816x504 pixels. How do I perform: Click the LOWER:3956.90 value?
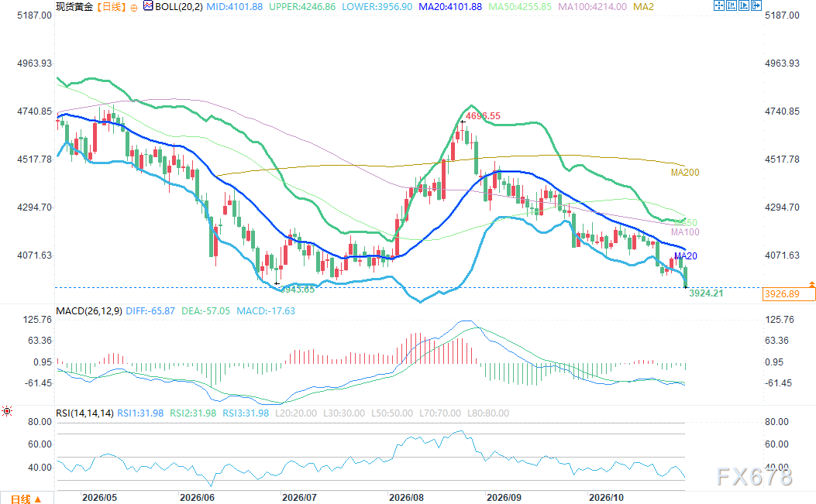(x=377, y=7)
